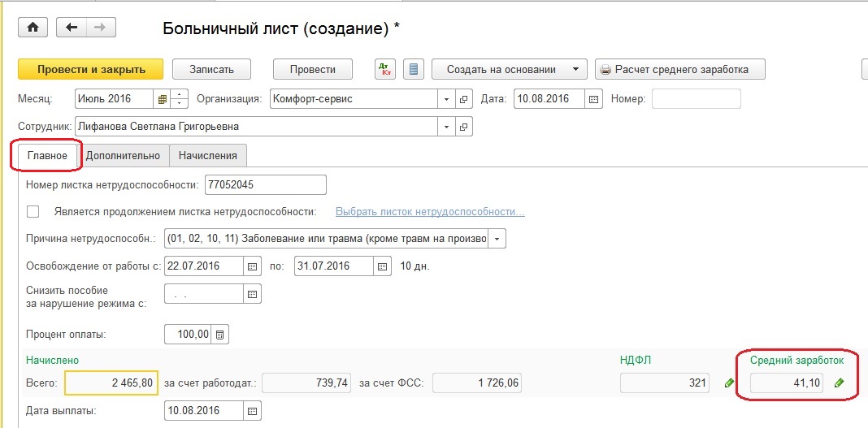Click the Дата выплаты field 10.08.2016
This screenshot has height=428, width=868.
point(204,411)
